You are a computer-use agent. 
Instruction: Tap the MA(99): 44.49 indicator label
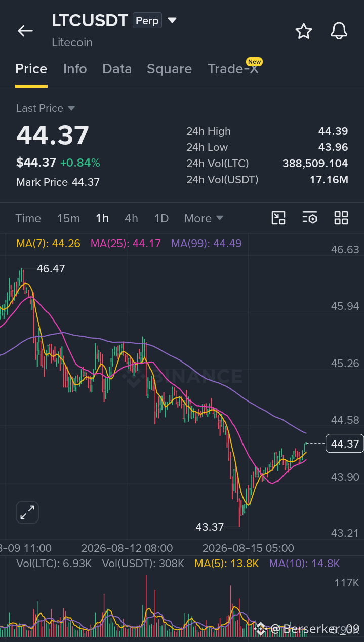click(207, 244)
